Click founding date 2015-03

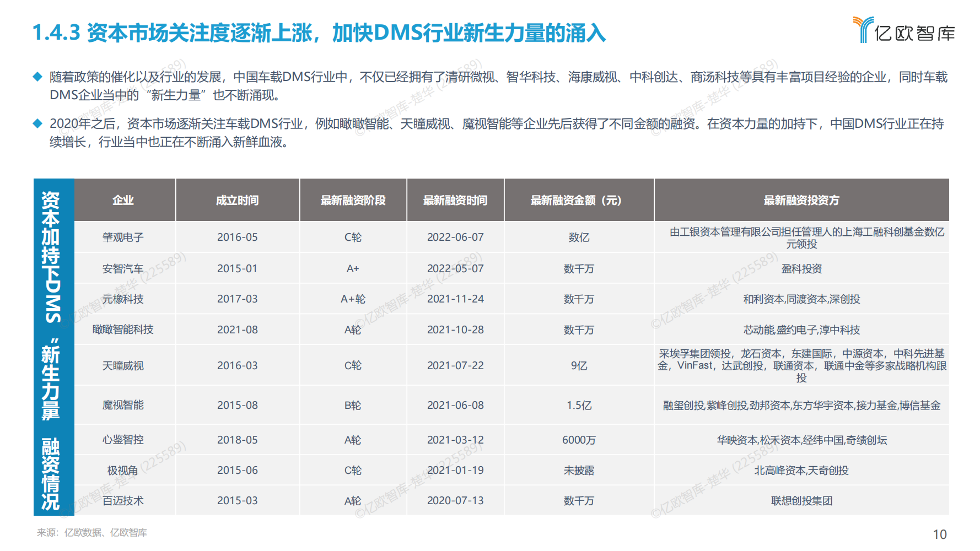tap(237, 501)
